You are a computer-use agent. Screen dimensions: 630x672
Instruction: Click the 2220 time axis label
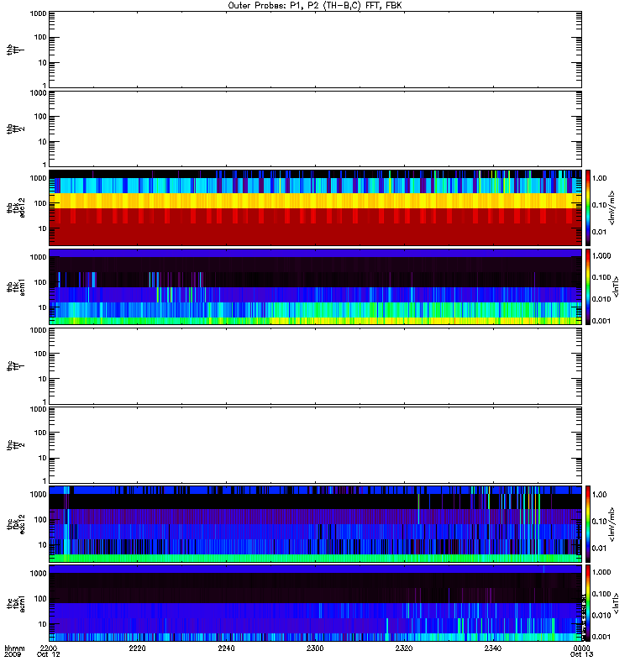coord(137,648)
